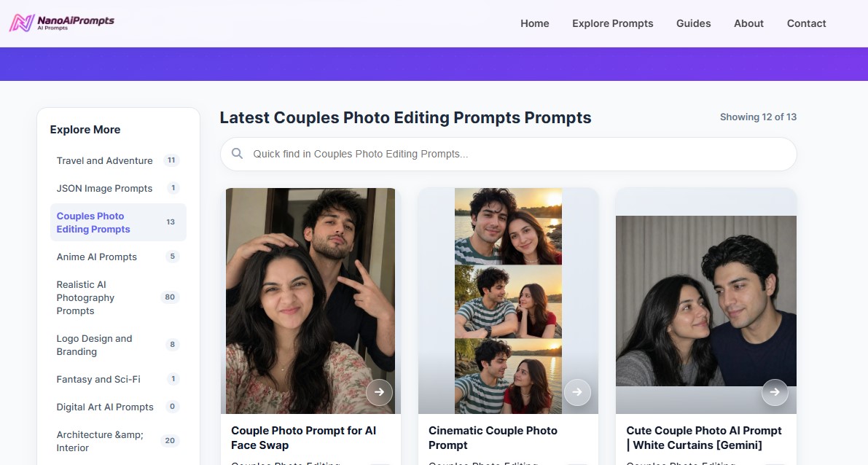The width and height of the screenshot is (868, 465).
Task: Select Anime AI Prompts category
Action: 118,257
